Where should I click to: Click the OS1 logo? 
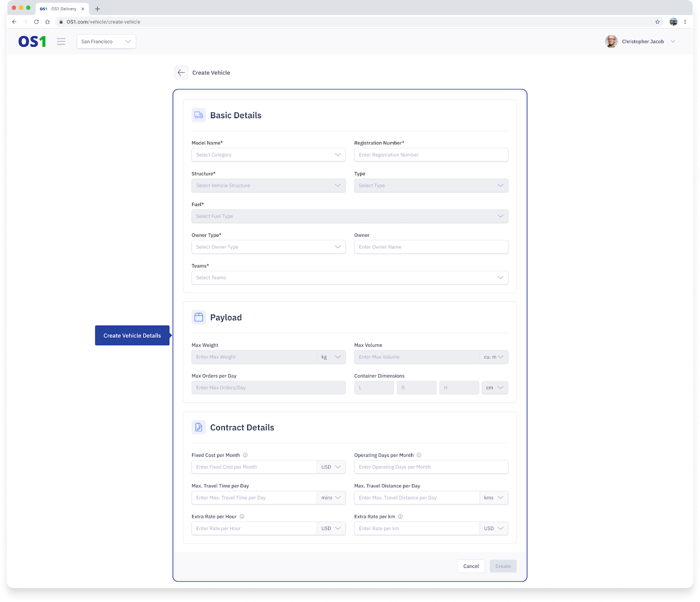(x=32, y=42)
